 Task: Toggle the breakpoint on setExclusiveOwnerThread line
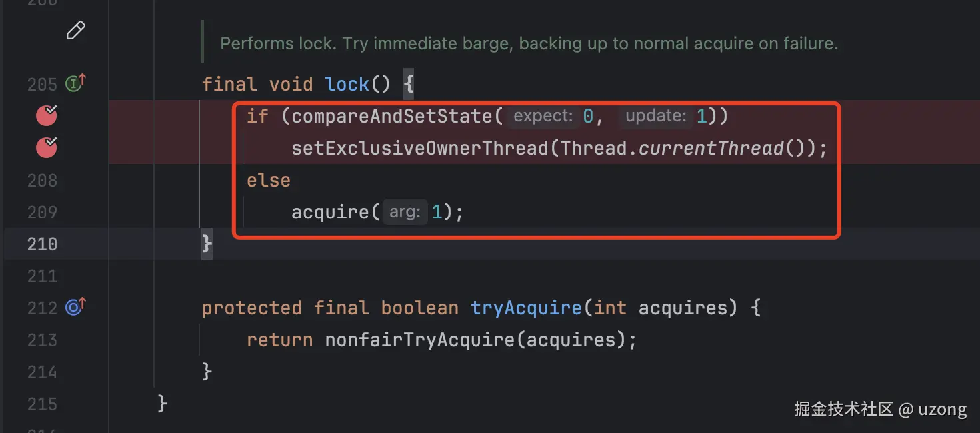46,148
